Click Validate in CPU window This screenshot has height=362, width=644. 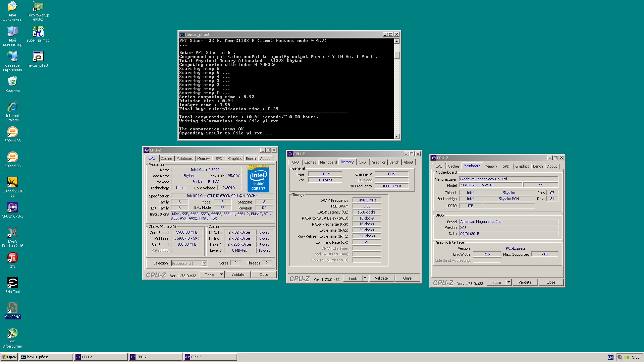pyautogui.click(x=238, y=275)
